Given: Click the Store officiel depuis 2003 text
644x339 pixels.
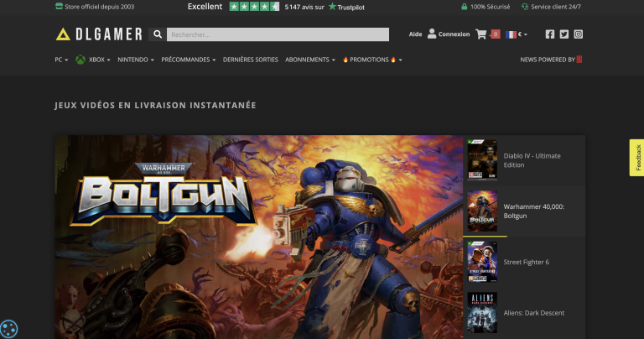Looking at the screenshot, I should click(x=100, y=7).
